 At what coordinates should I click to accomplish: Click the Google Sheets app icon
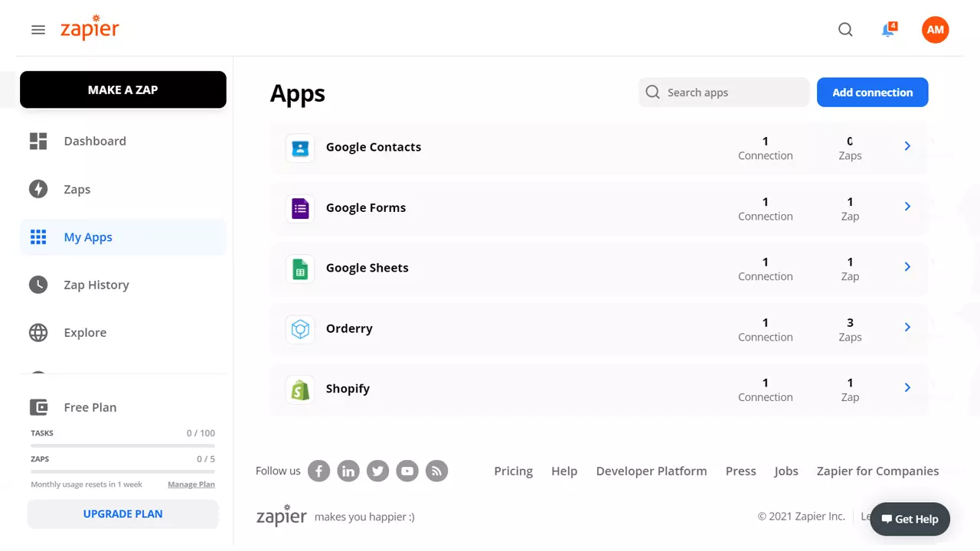pyautogui.click(x=300, y=269)
